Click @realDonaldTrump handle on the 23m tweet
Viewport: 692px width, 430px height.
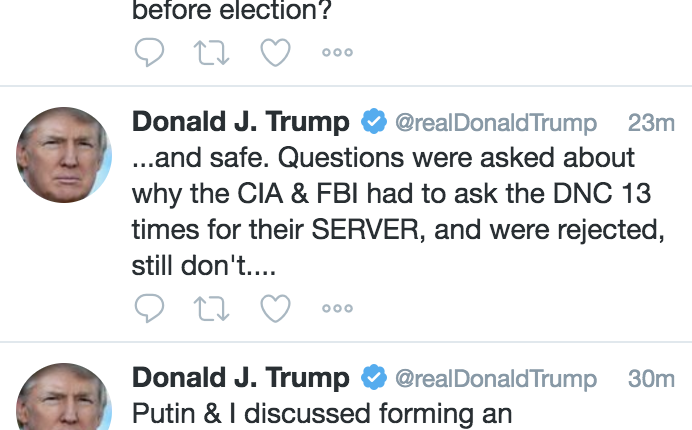click(496, 123)
